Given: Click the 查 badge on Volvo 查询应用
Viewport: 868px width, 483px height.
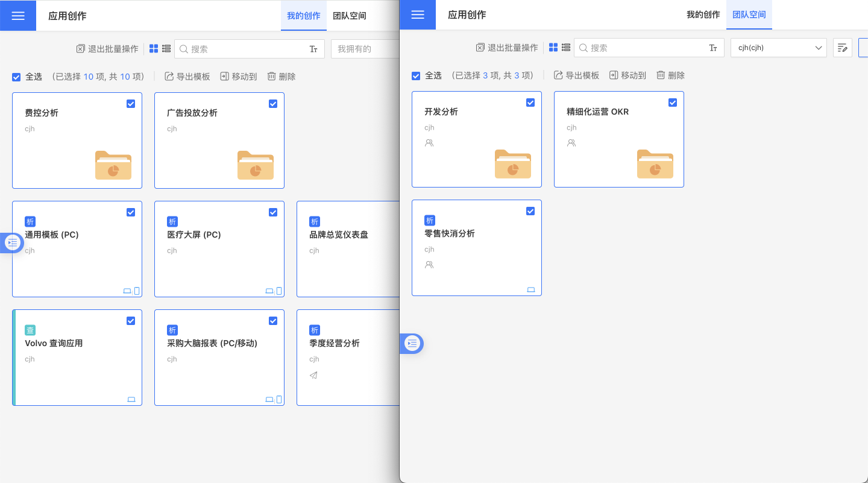Looking at the screenshot, I should (x=30, y=330).
